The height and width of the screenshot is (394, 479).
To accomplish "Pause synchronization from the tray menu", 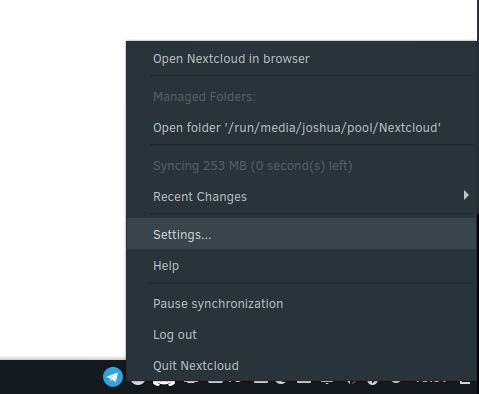I will coord(302,304).
